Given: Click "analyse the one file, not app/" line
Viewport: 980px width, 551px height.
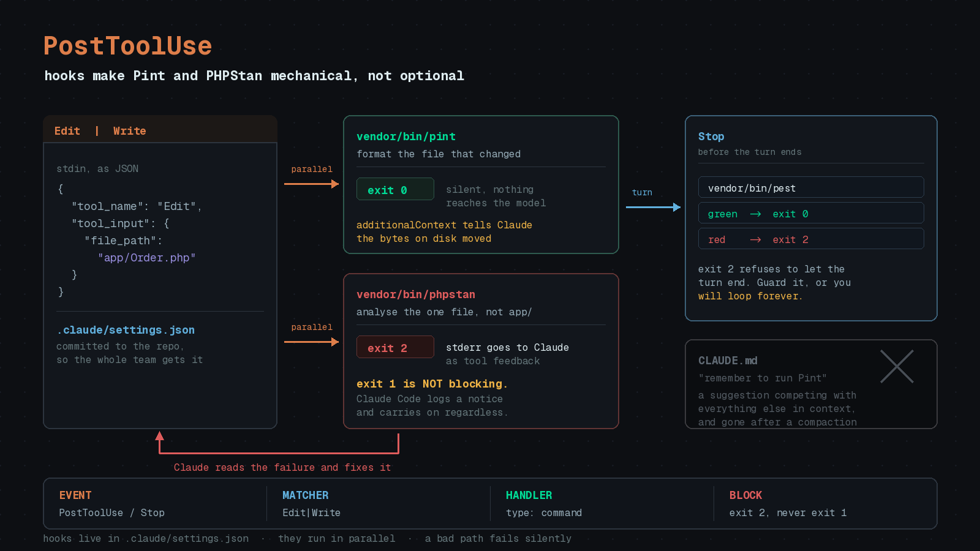Looking at the screenshot, I should [444, 312].
